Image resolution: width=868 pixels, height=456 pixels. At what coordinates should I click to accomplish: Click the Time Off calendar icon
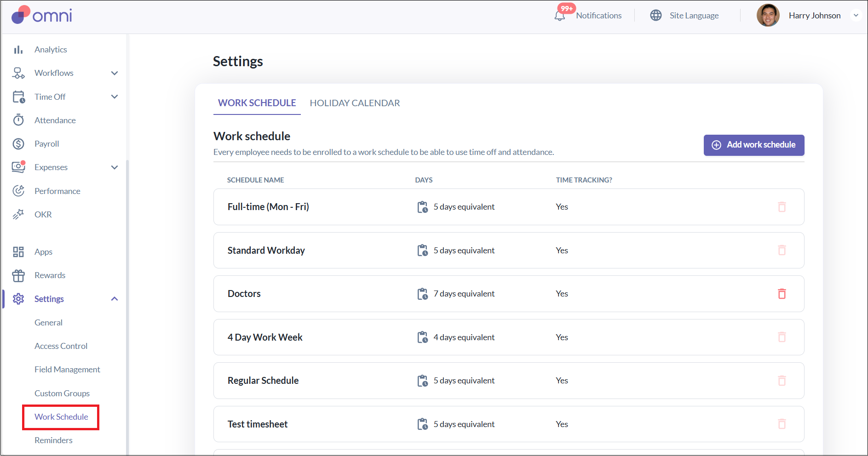[x=18, y=97]
